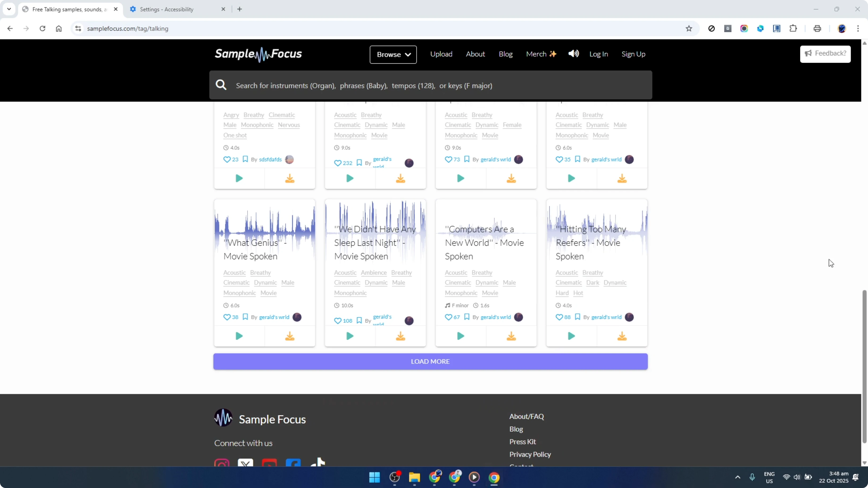This screenshot has height=488, width=868.
Task: Open the Browse dropdown menu
Action: [393, 54]
